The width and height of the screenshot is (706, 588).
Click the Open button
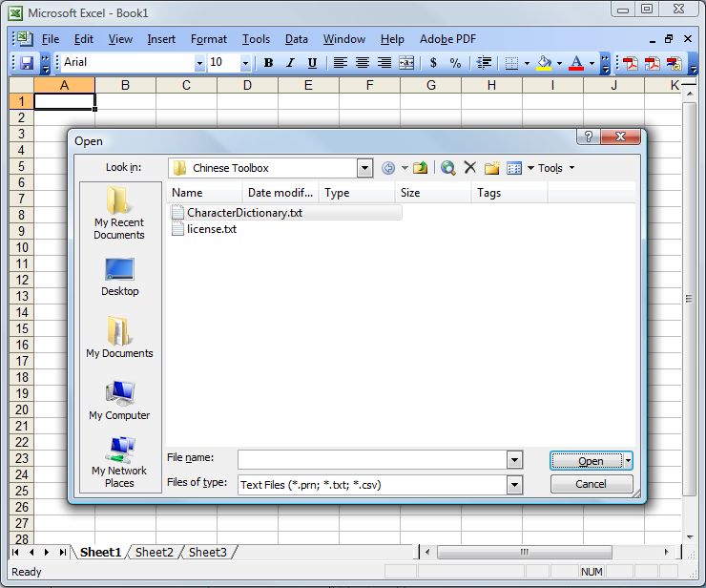click(587, 461)
